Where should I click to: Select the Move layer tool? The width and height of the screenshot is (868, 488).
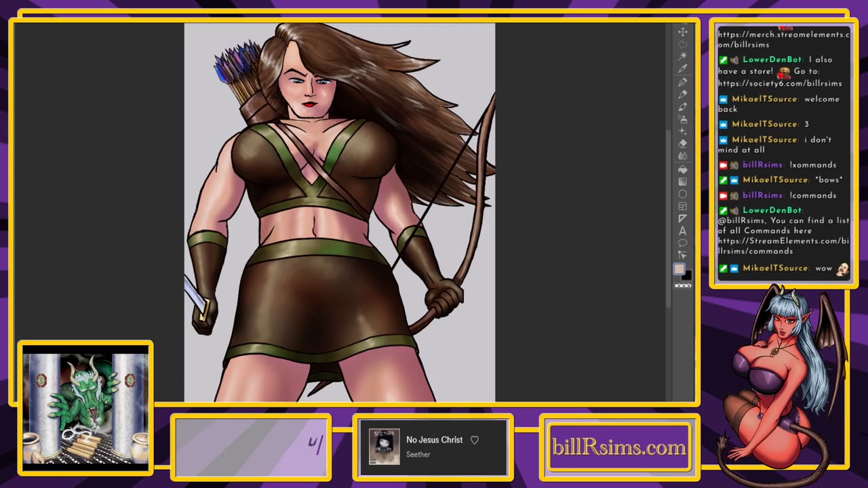pos(683,32)
